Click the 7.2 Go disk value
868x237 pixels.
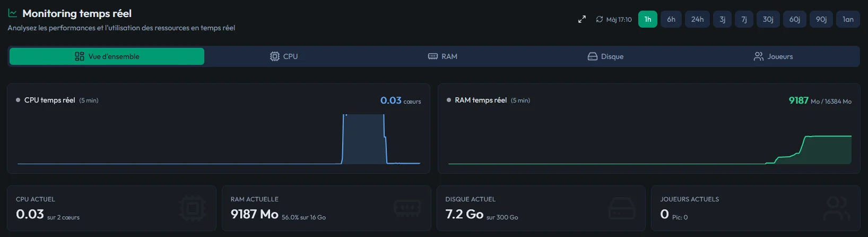[x=464, y=214]
